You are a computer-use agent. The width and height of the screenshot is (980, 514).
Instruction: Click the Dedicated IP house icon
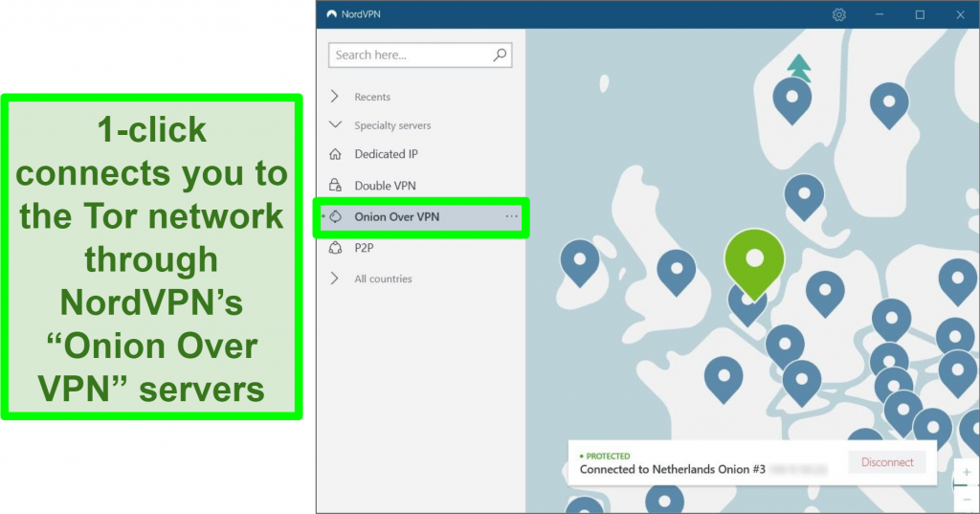[336, 154]
